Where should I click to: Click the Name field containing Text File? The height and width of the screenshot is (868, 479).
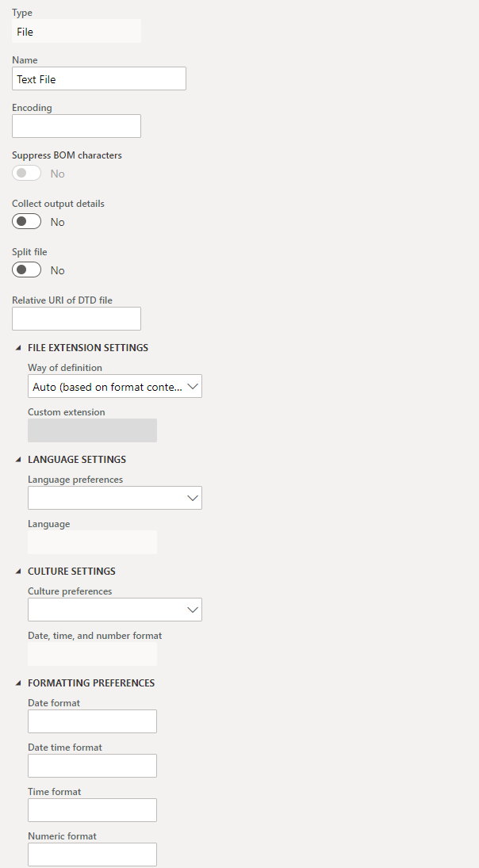coord(98,78)
